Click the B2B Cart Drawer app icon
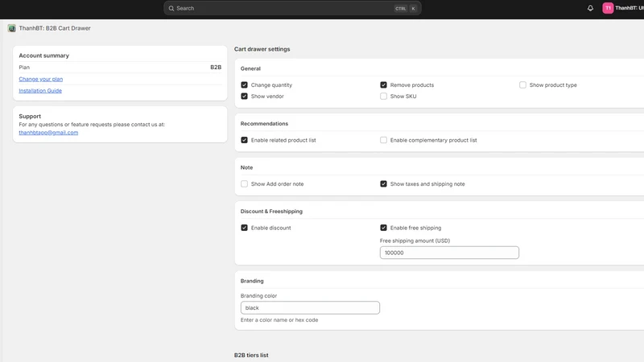 tap(12, 28)
